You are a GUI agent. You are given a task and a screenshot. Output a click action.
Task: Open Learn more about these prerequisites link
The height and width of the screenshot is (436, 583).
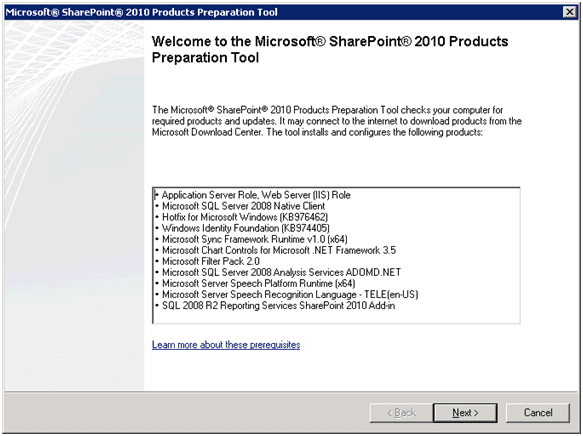click(x=226, y=345)
